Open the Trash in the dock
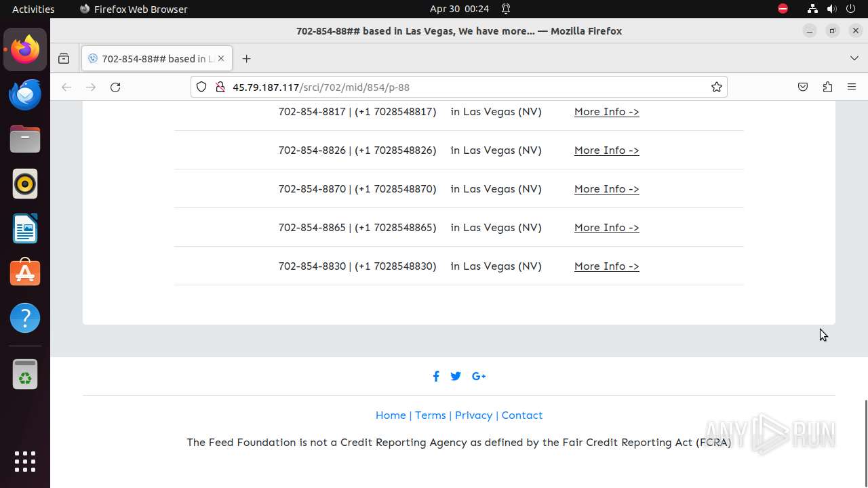Image resolution: width=868 pixels, height=488 pixels. (25, 374)
